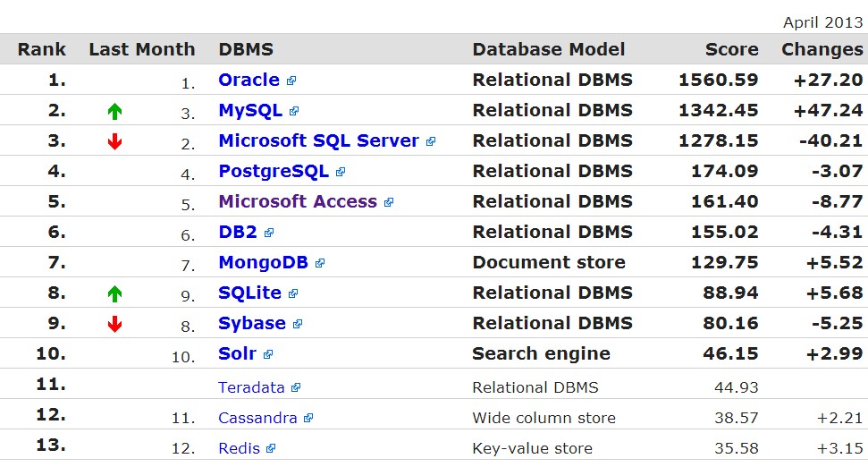The image size is (868, 467).
Task: Click the external link icon next to MongoDB
Action: pyautogui.click(x=320, y=264)
